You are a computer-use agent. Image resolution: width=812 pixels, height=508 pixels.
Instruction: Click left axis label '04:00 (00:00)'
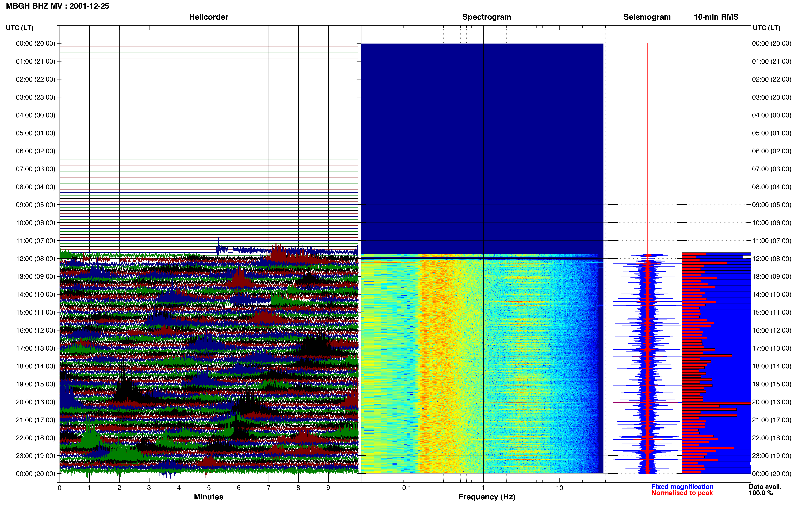(x=36, y=115)
